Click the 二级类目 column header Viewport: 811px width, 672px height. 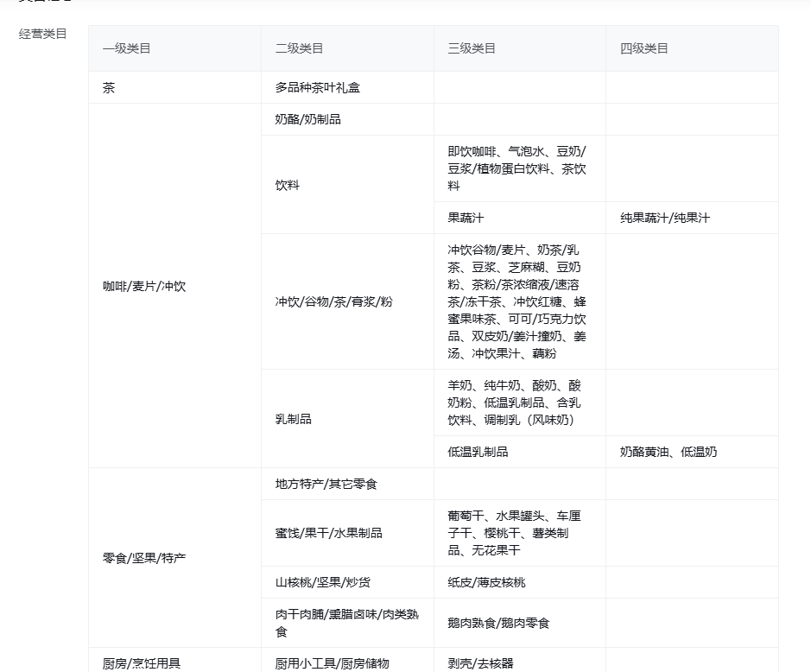point(299,48)
